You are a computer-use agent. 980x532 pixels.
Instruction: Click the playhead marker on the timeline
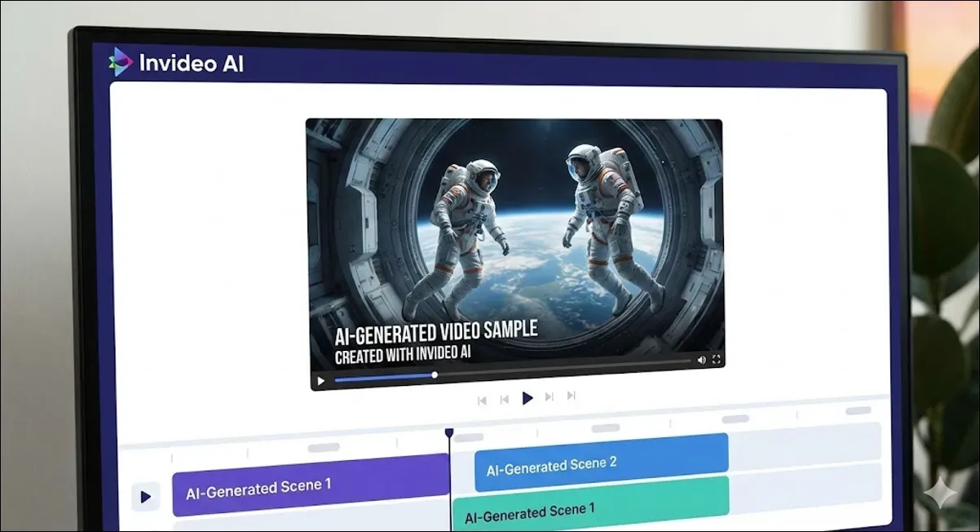coord(450,431)
